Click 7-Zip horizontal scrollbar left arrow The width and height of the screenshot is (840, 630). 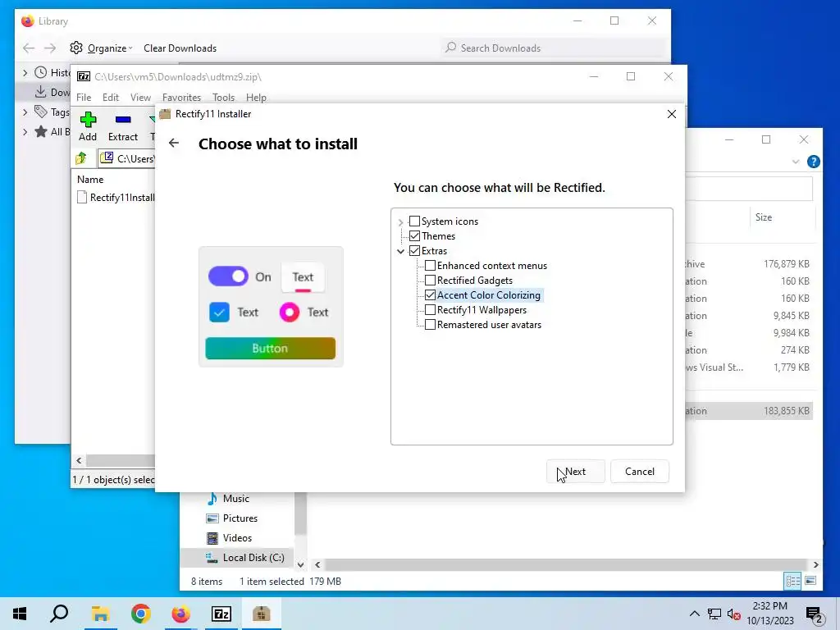point(80,461)
